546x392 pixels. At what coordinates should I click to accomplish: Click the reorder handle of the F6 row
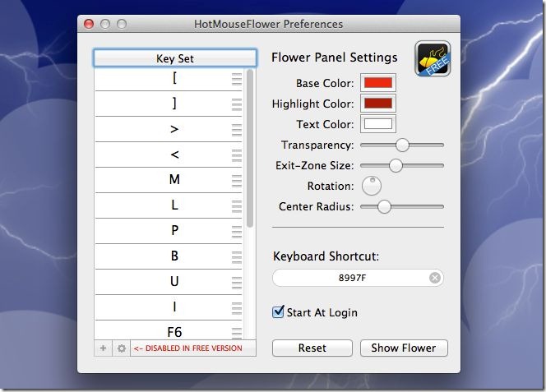click(x=237, y=333)
